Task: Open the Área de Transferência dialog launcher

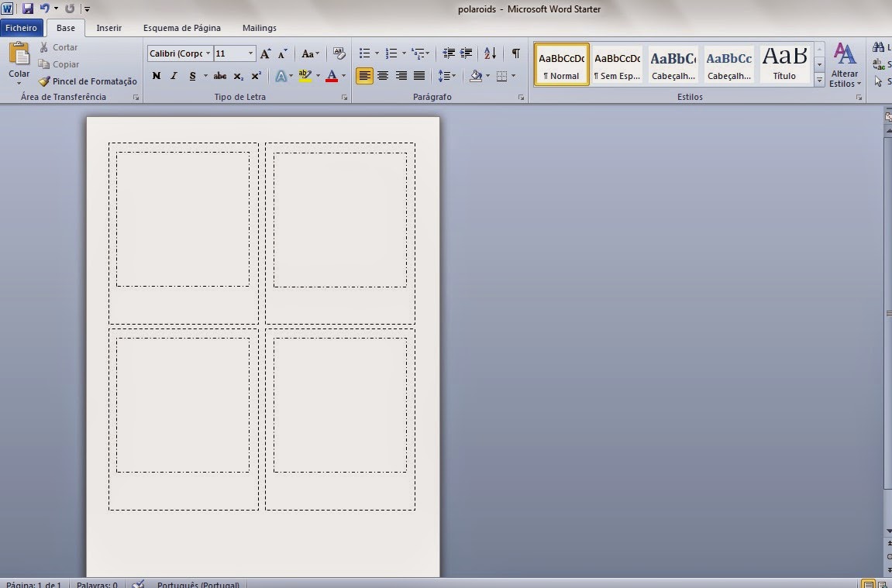Action: (136, 98)
